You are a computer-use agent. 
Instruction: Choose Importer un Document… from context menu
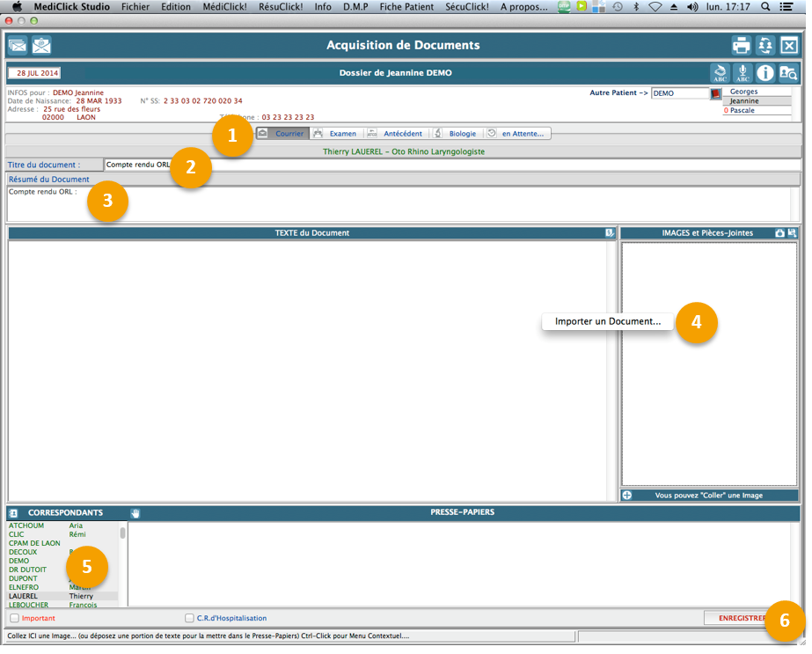click(x=607, y=322)
